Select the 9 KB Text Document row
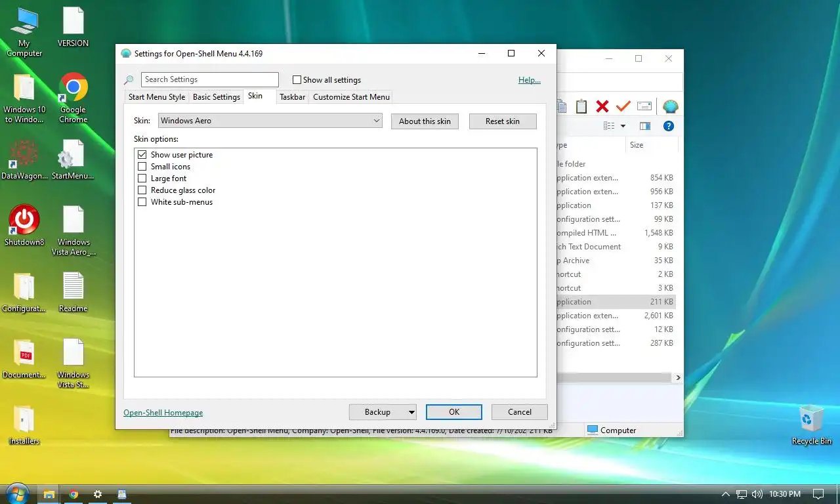Image resolution: width=840 pixels, height=504 pixels. coord(616,247)
